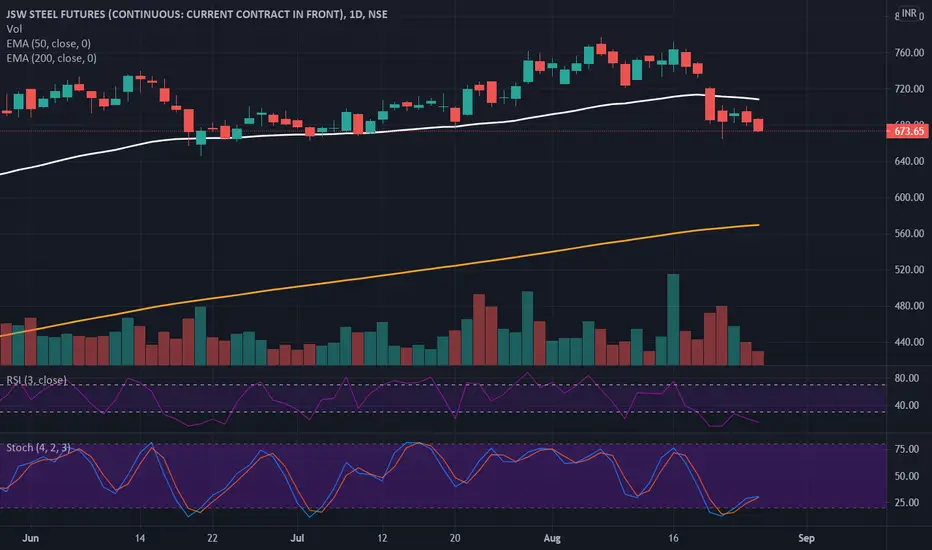
Task: Click the 720.00 price axis label
Action: pyautogui.click(x=909, y=89)
